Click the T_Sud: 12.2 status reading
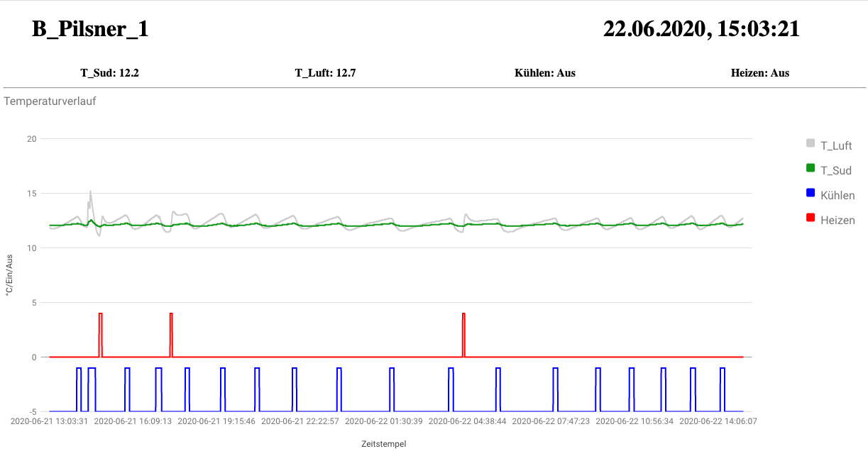This screenshot has height=456, width=868. 109,72
